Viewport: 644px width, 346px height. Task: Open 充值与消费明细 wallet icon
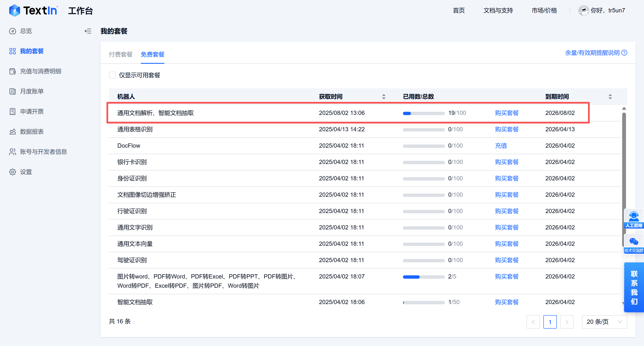point(13,71)
